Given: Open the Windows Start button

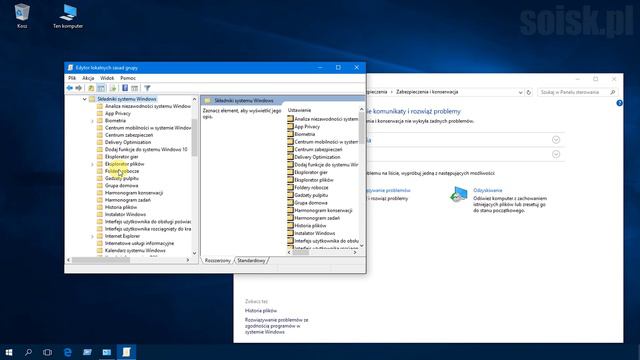Looking at the screenshot, I should pos(9,352).
